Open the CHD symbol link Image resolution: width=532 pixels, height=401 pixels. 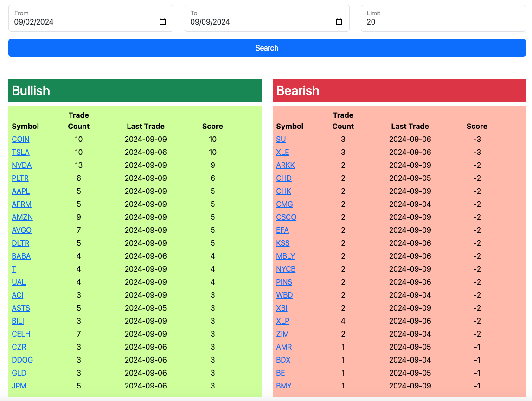(x=284, y=178)
